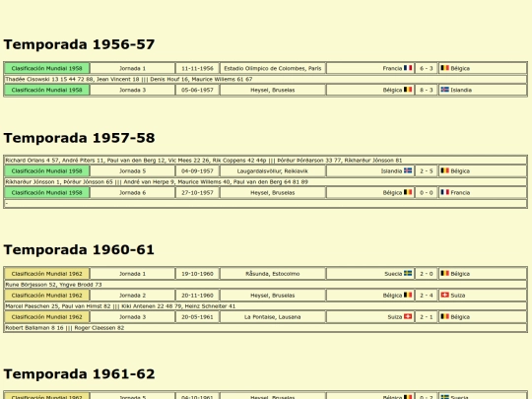
Task: Select 'Clasificación Mundial 1962' cell of 20-05-1961 row
Action: point(47,317)
